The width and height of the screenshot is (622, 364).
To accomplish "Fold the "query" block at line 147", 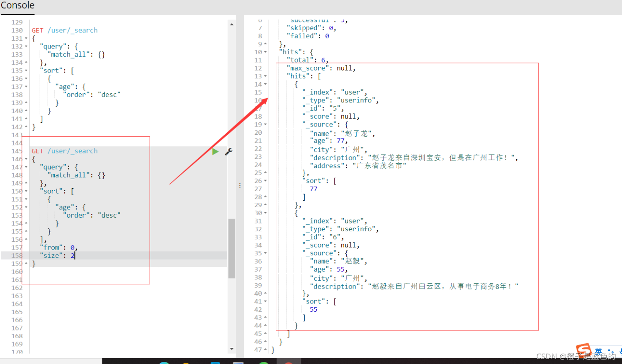I will click(26, 167).
